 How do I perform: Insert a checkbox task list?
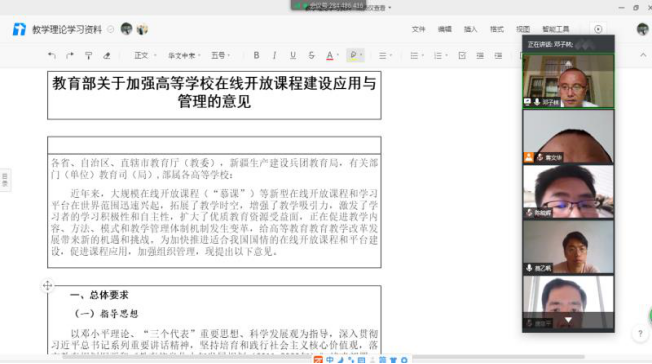[462, 55]
